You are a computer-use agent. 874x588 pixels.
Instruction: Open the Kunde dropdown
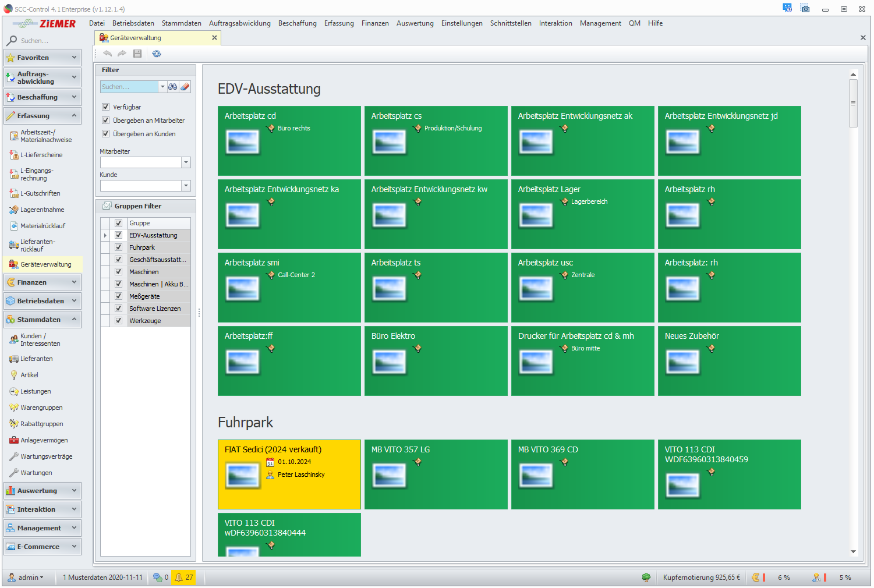[186, 186]
